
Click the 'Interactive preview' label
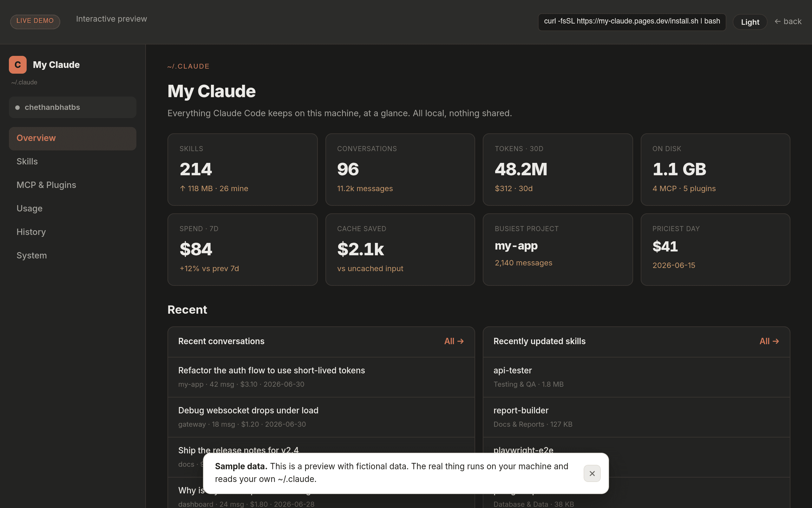click(111, 19)
